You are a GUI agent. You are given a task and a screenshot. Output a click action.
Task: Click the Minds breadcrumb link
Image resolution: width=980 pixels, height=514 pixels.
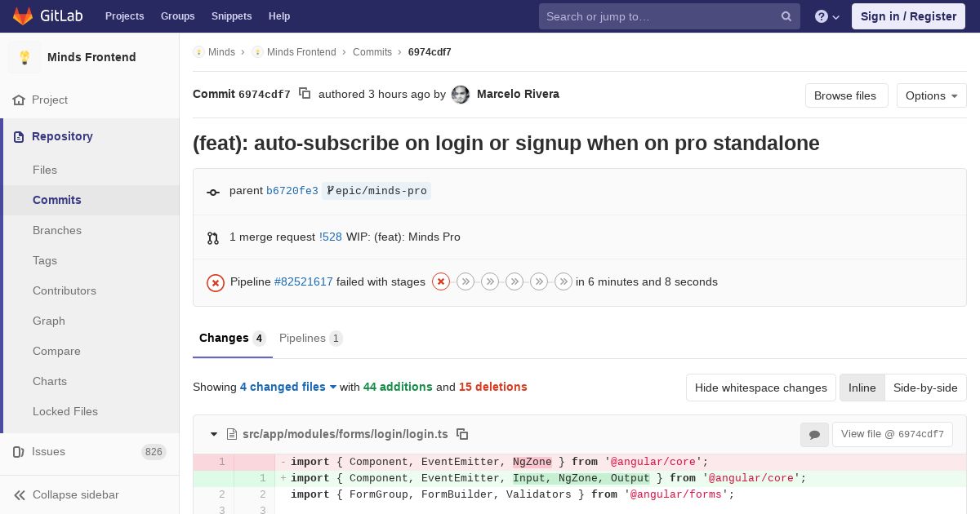coord(221,52)
